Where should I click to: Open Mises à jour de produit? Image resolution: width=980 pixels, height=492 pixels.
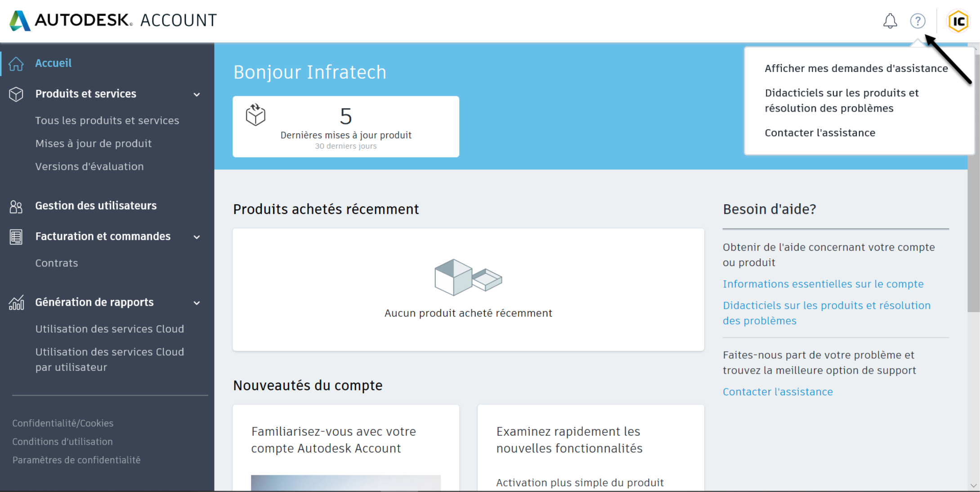coord(93,143)
